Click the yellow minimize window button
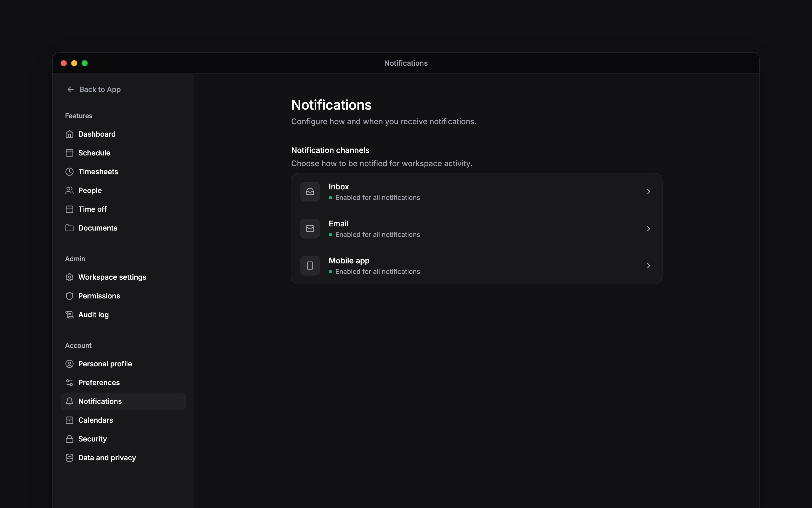The image size is (812, 508). tap(74, 63)
